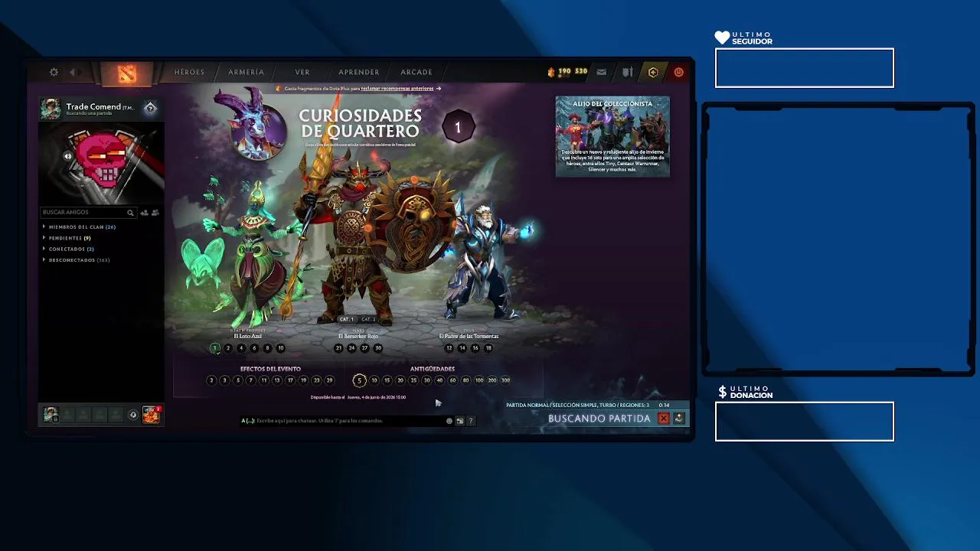Toggle the speaker icon on profile banner
The image size is (980, 551).
68,156
